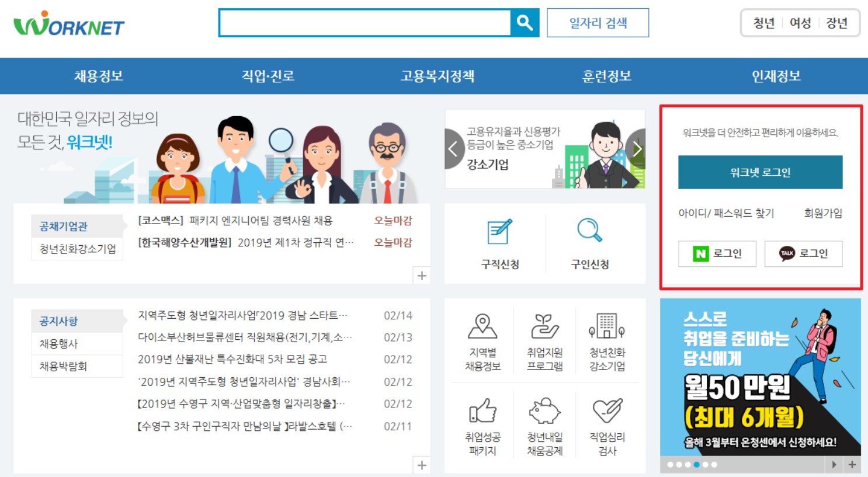Open the 훈련정보 menu
Image resolution: width=868 pixels, height=477 pixels.
coord(607,76)
